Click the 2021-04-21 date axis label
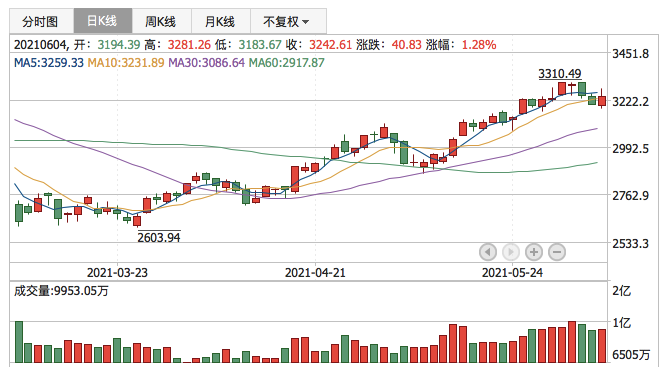Screen dimensions: 664x374 tap(315, 272)
